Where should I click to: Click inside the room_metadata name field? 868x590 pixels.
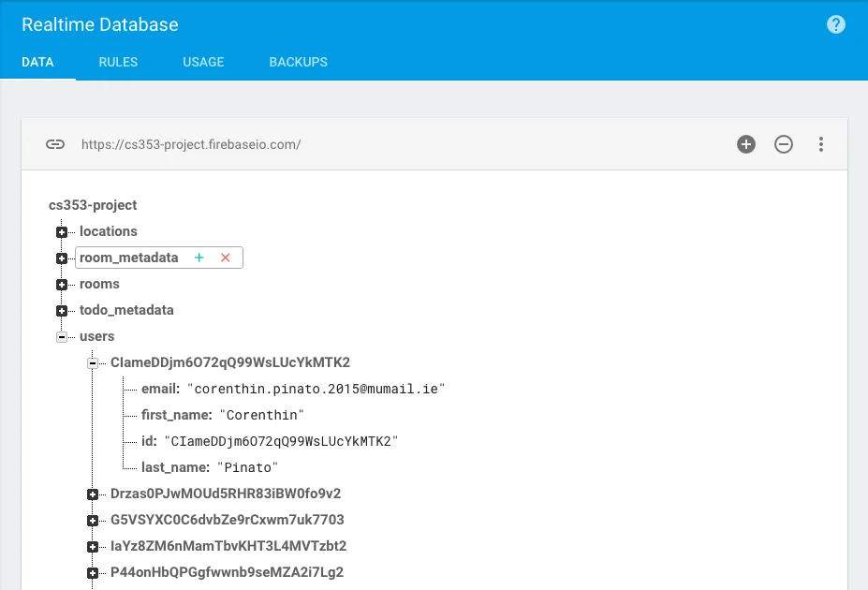click(131, 257)
